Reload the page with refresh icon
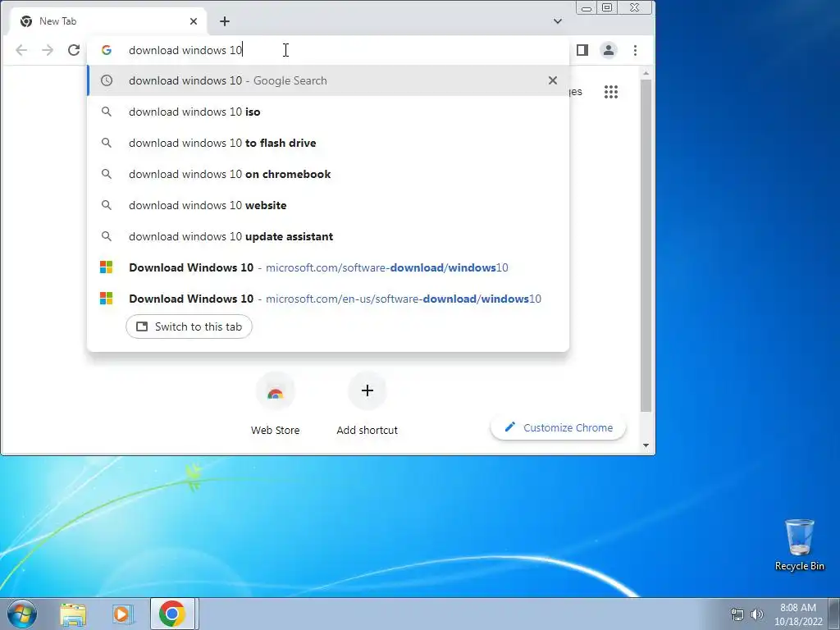 (73, 50)
